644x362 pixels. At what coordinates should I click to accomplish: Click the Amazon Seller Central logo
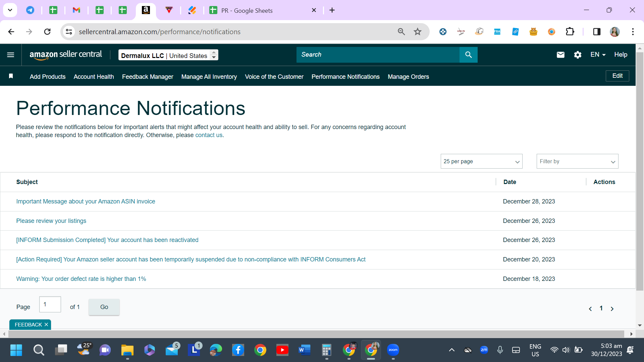tap(66, 55)
